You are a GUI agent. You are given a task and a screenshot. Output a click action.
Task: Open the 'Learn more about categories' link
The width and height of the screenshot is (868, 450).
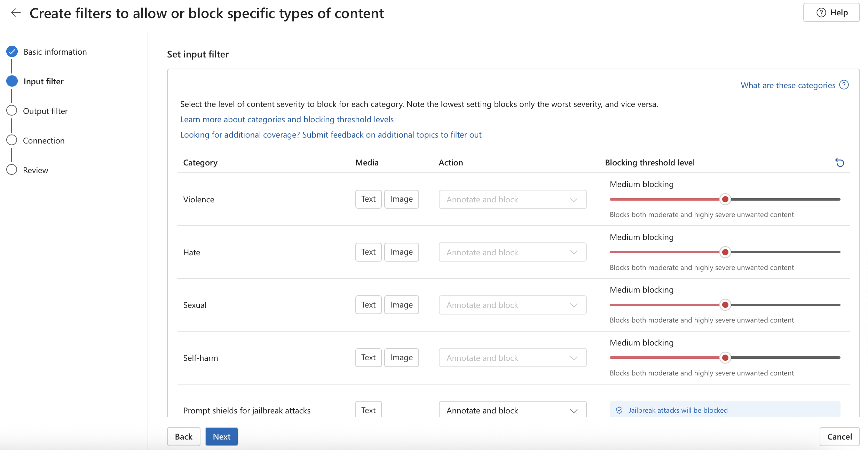(287, 119)
